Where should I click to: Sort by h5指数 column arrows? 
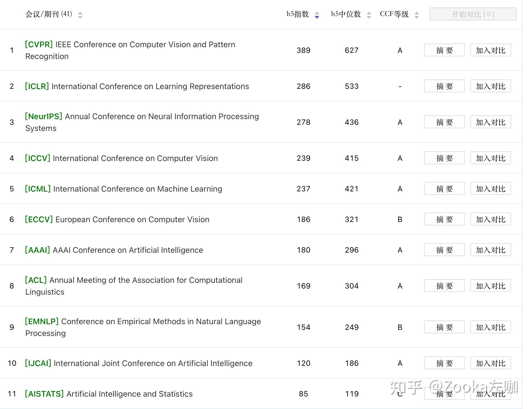pos(317,15)
